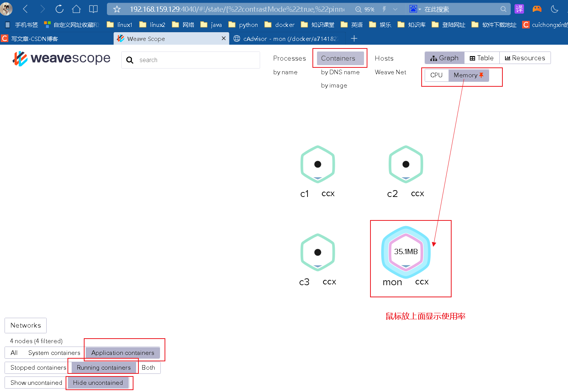Screen dimensions: 568x392
Task: Unpin the Memory metric
Action: pos(482,75)
